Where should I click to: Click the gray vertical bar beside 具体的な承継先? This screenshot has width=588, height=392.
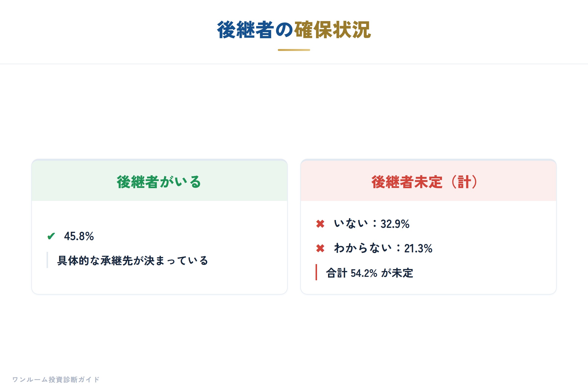[x=47, y=260]
